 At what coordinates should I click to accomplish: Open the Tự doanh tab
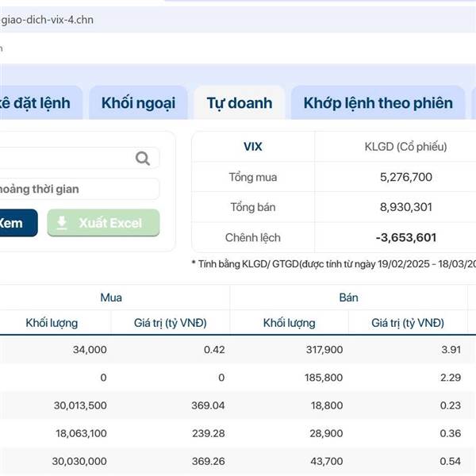click(x=239, y=103)
